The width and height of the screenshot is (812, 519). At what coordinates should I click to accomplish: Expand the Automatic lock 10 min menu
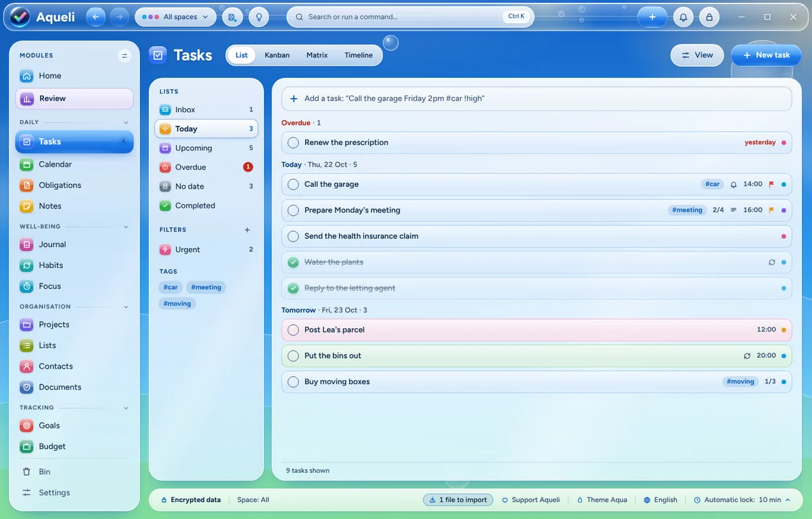(x=742, y=500)
